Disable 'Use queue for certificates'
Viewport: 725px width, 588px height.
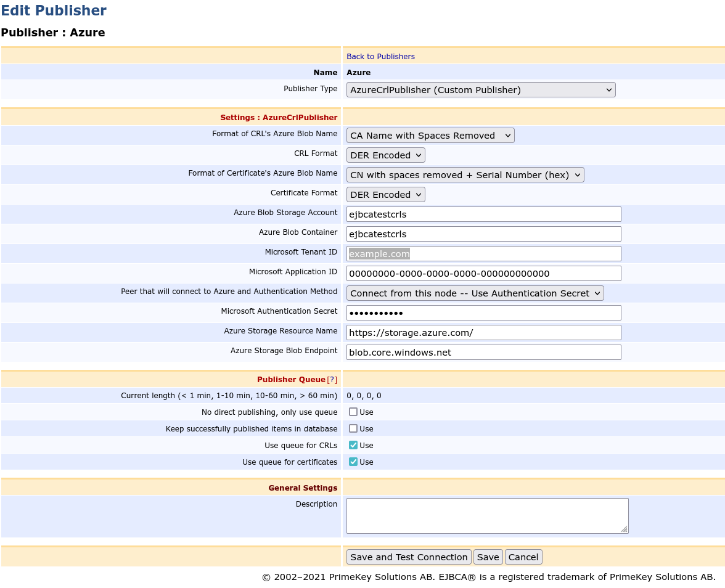click(x=353, y=461)
